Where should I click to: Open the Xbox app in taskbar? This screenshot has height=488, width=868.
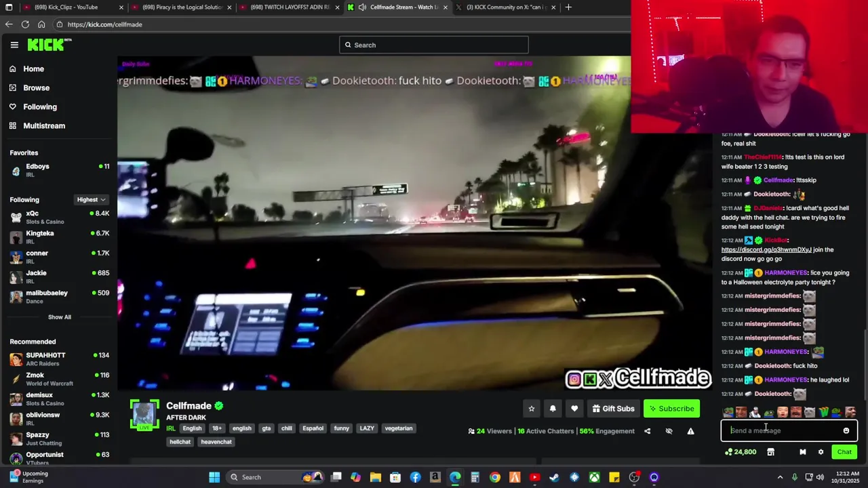594,477
